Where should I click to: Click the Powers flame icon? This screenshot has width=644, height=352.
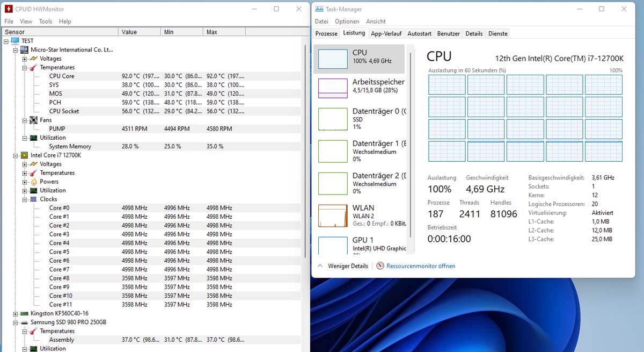[33, 182]
